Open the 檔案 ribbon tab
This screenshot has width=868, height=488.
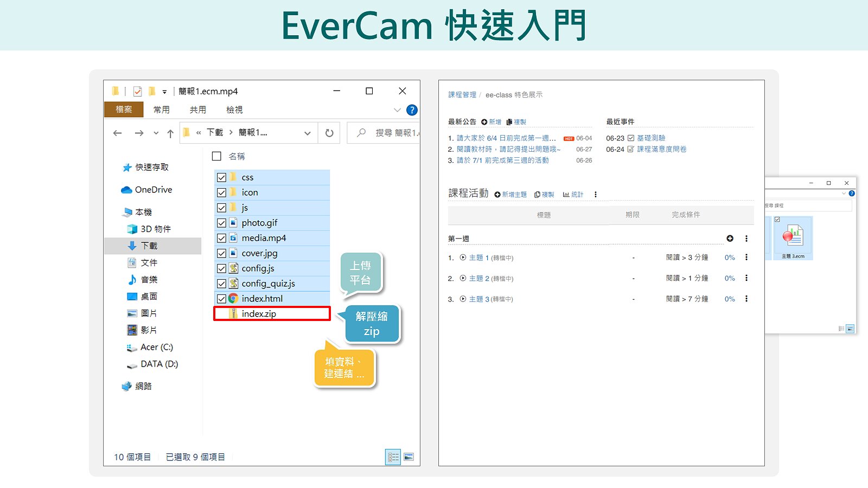(124, 110)
